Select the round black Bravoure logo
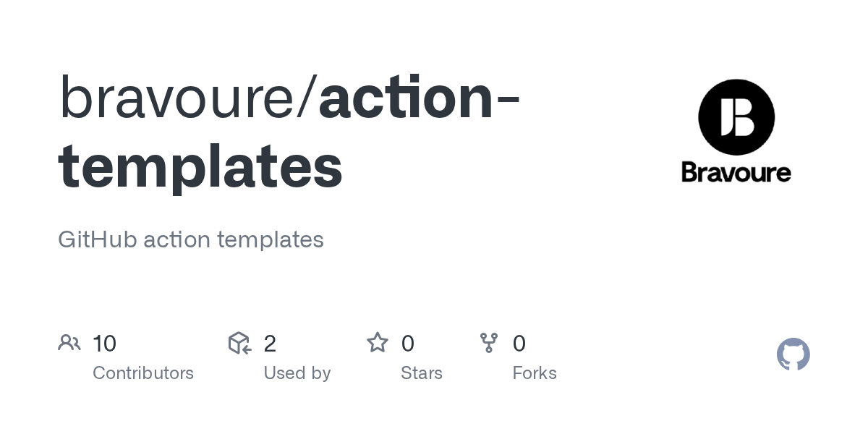 pyautogui.click(x=736, y=118)
